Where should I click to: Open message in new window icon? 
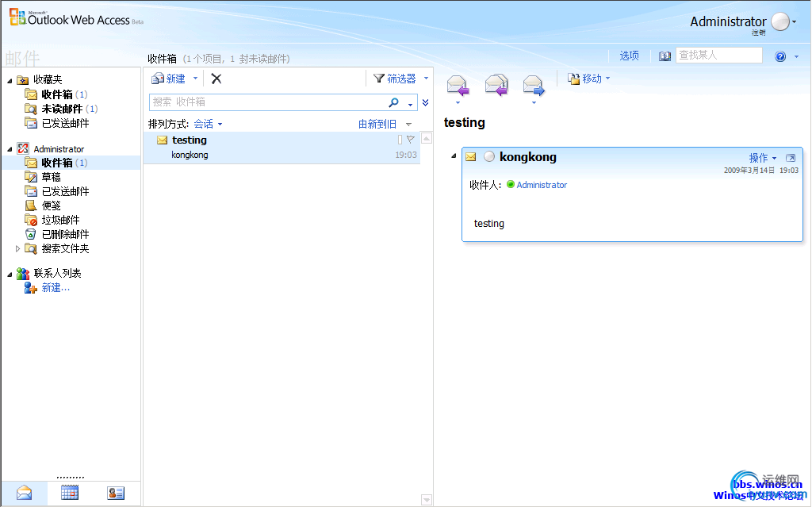pos(791,158)
